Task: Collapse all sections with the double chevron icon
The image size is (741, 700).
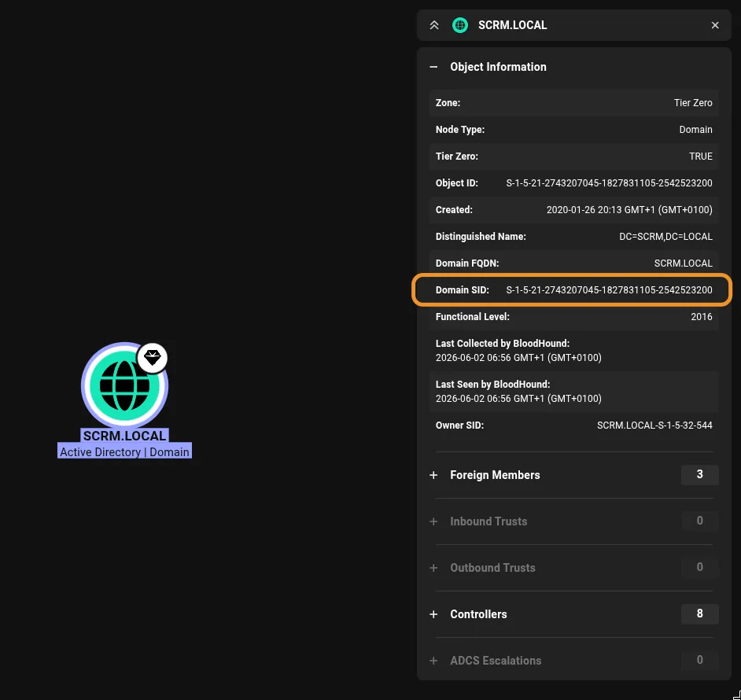Action: coord(434,25)
